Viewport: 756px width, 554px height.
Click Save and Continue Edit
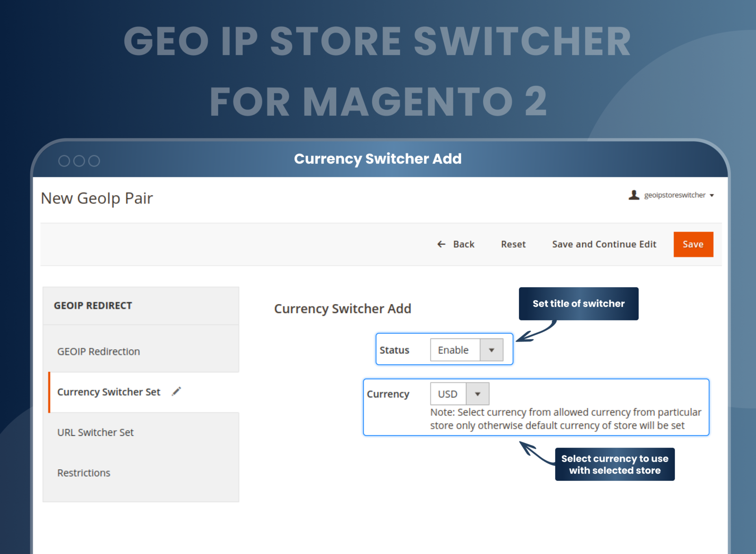[x=604, y=244]
